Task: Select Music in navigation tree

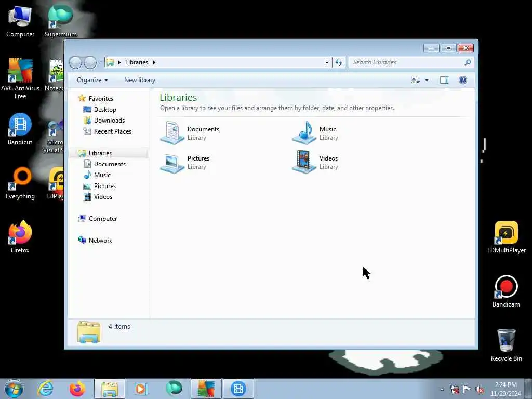Action: pos(97,175)
